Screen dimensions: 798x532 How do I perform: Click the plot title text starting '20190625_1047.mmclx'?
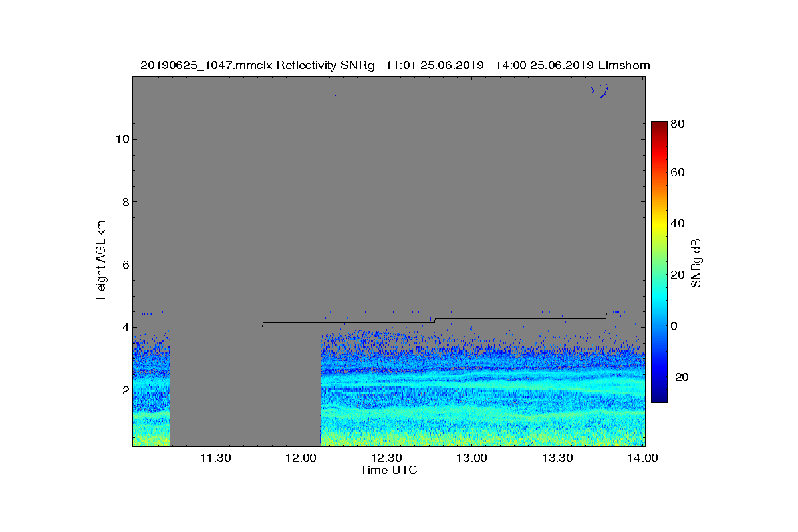pyautogui.click(x=395, y=65)
